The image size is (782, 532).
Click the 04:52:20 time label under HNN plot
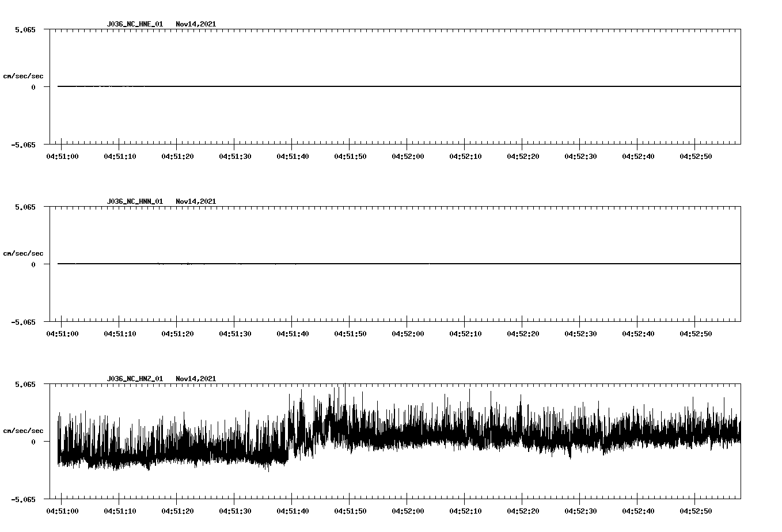click(x=523, y=334)
